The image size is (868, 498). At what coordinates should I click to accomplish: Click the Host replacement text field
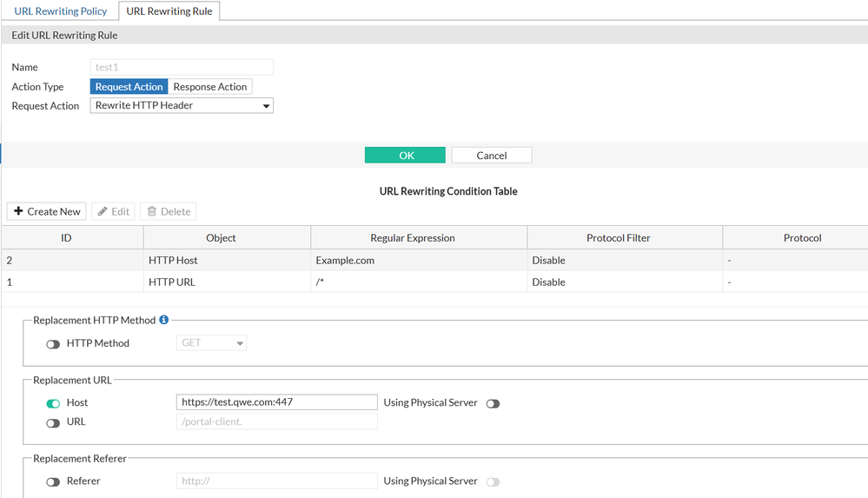point(276,402)
